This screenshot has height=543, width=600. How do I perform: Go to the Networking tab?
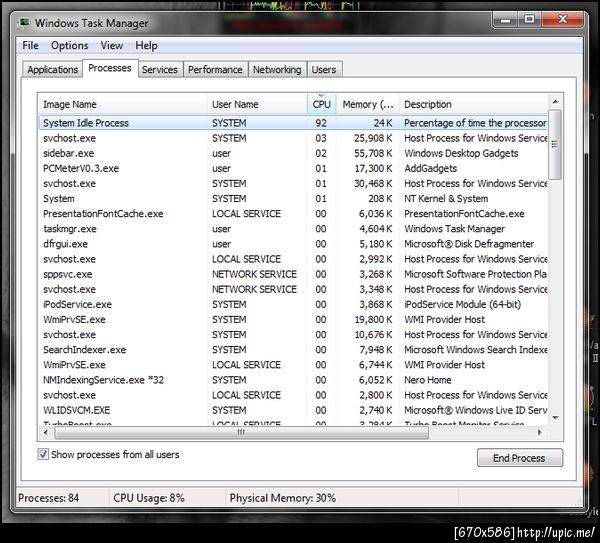[x=277, y=70]
